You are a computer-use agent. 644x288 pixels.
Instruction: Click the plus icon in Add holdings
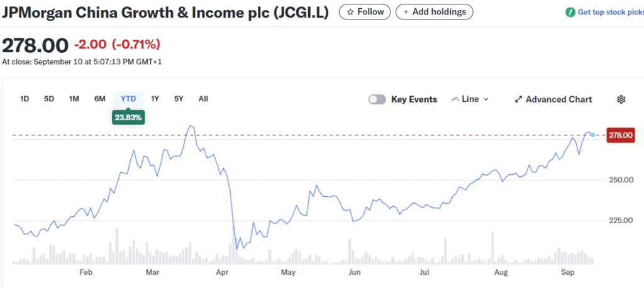click(406, 12)
